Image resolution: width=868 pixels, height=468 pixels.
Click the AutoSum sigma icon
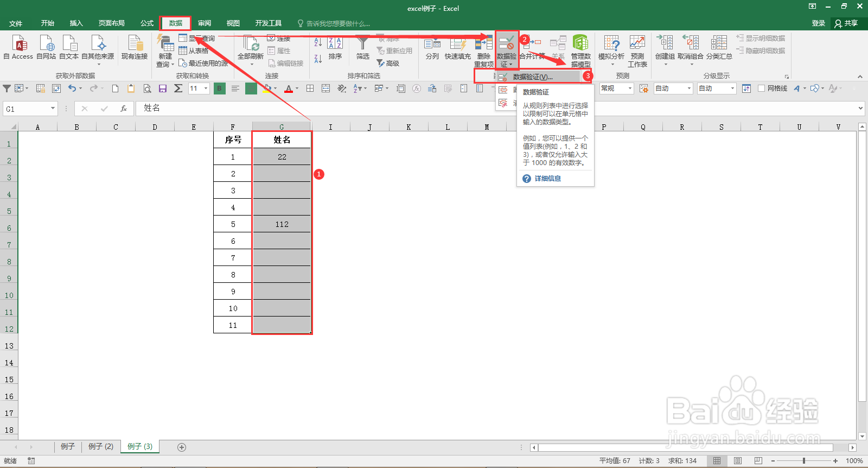coord(178,88)
